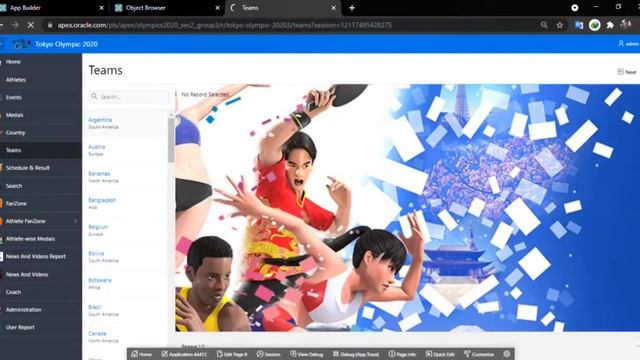Viewport: 640px width, 360px height.
Task: Open the translate extension icon
Action: 579,25
